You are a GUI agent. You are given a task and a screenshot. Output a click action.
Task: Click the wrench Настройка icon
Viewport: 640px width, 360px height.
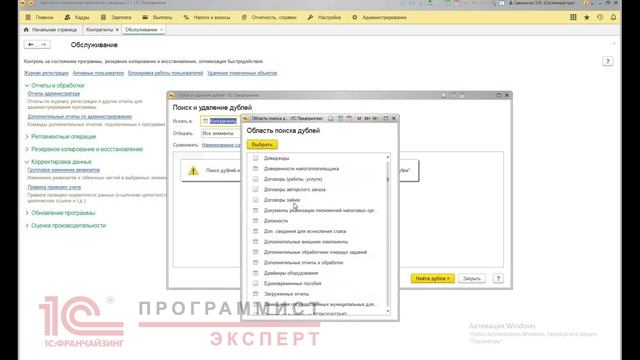click(310, 18)
